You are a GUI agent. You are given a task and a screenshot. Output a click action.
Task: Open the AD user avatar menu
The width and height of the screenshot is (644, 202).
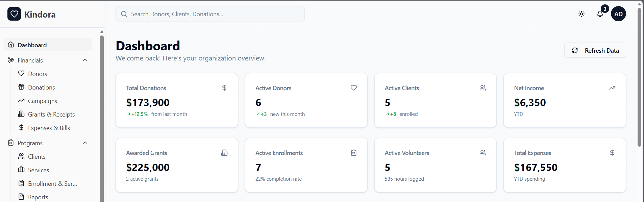pyautogui.click(x=618, y=14)
